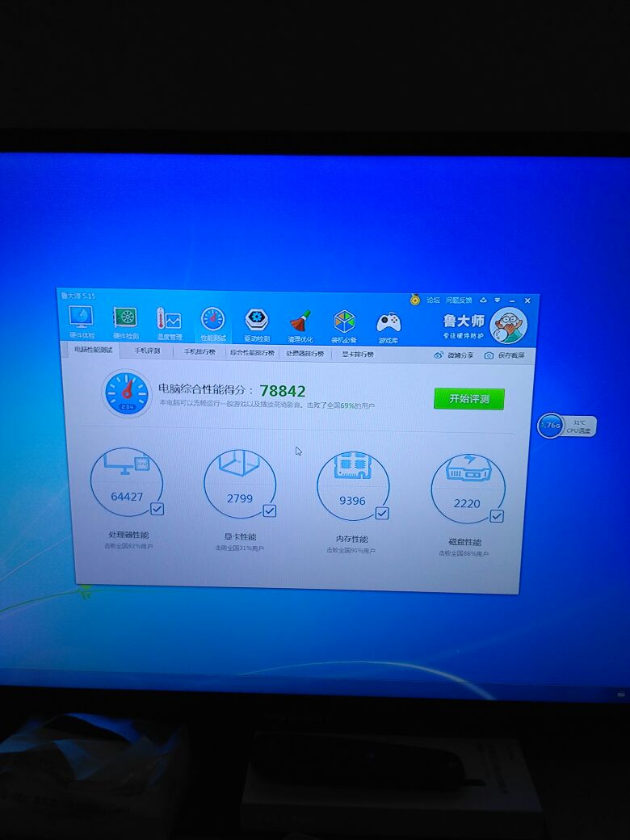
Task: Click the gold medal icon in title bar
Action: pyautogui.click(x=415, y=299)
